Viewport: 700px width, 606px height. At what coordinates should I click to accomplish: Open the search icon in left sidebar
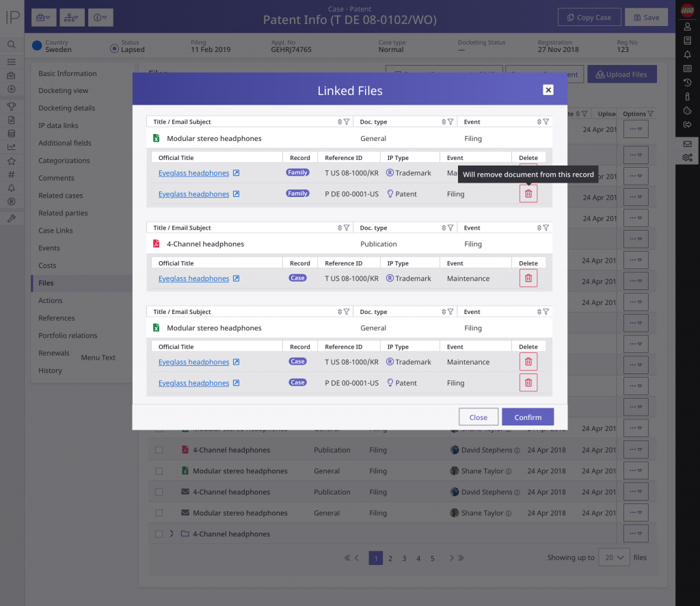tap(12, 44)
